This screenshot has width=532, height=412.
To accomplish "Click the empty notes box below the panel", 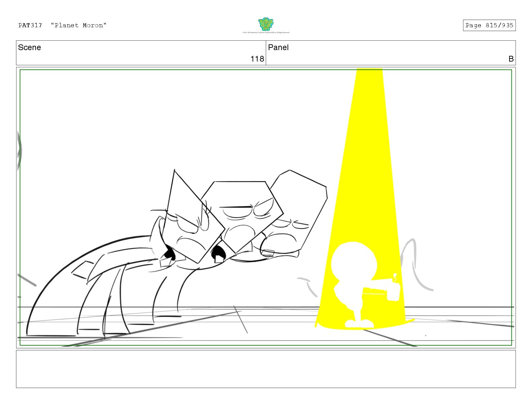I will click(x=266, y=369).
